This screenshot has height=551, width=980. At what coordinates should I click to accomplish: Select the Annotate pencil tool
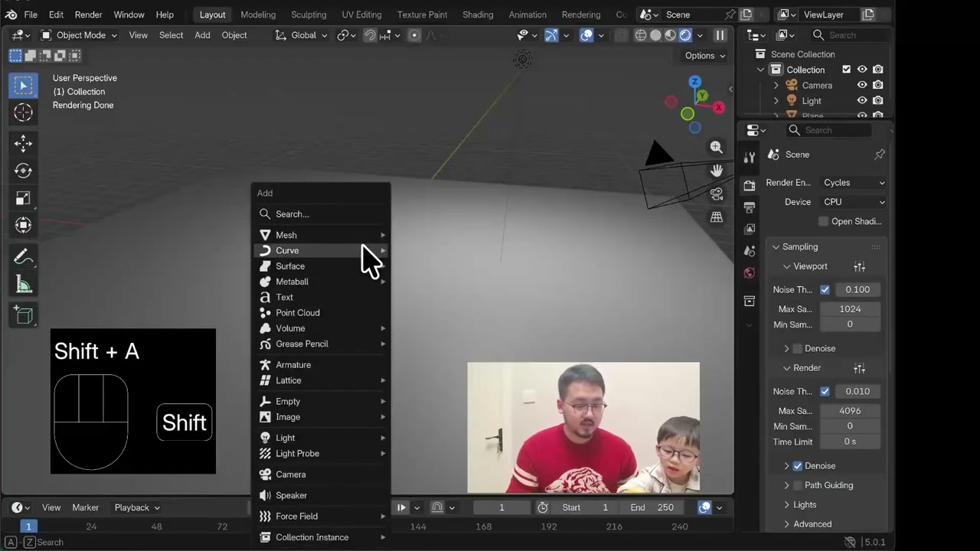[23, 257]
